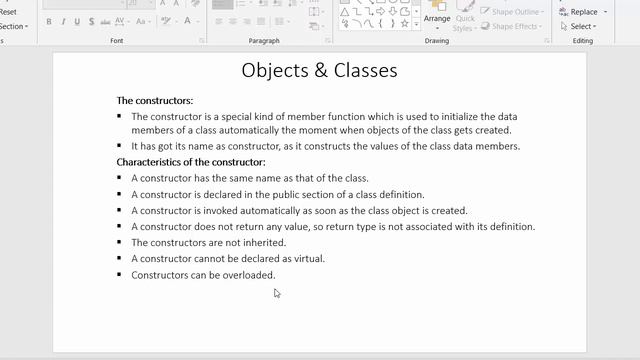This screenshot has width=640, height=360.
Task: Open Font dialog launcher
Action: click(x=202, y=40)
